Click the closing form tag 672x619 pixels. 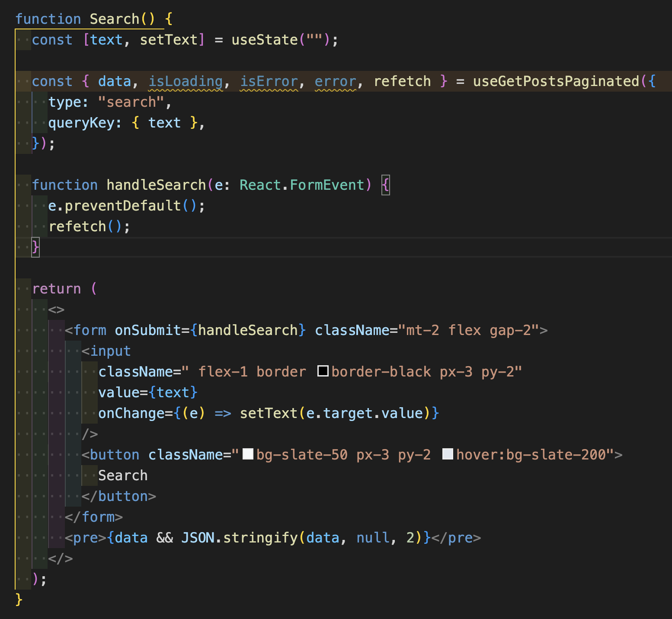point(94,517)
